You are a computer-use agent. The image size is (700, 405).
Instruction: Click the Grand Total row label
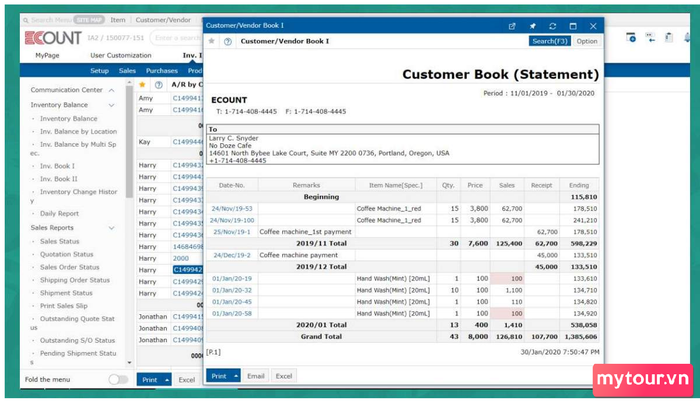(321, 337)
